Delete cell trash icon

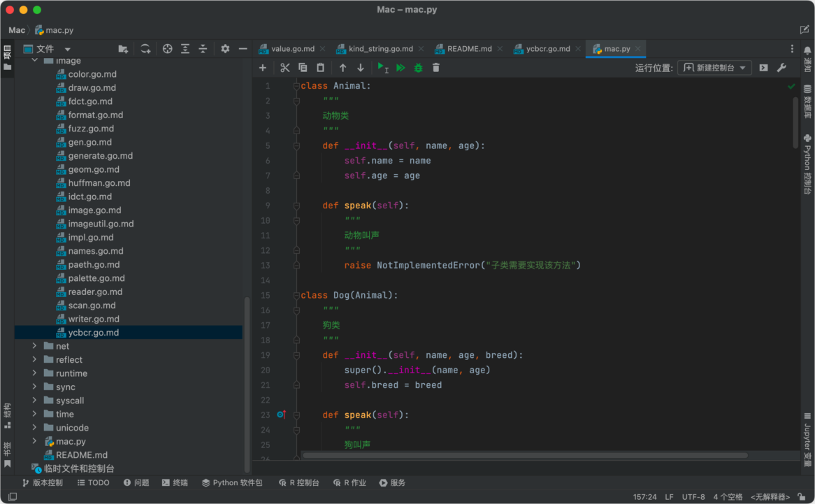coord(436,68)
